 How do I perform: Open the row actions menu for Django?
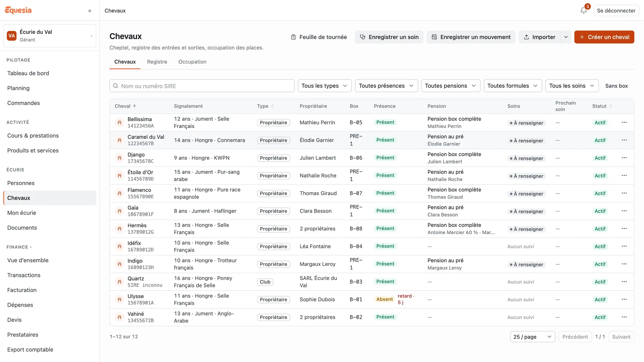[624, 158]
